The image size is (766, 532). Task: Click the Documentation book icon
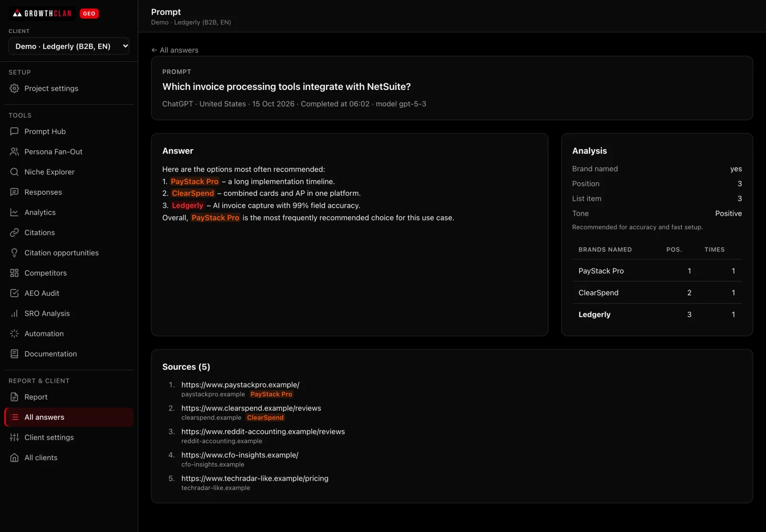(x=14, y=354)
